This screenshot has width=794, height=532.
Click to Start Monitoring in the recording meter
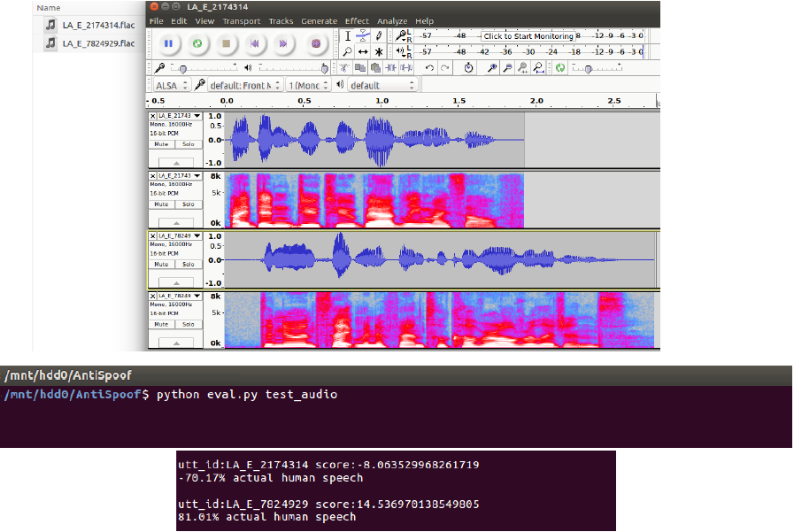tap(528, 36)
